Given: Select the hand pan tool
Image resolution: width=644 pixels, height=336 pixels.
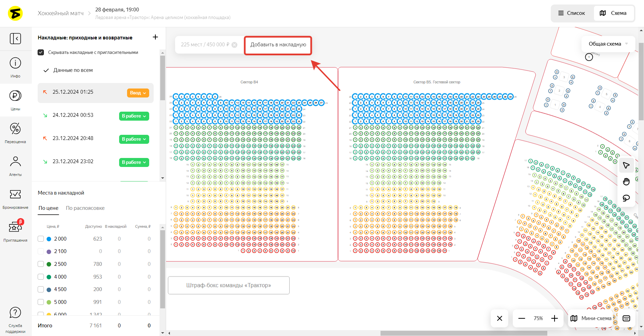Looking at the screenshot, I should (x=626, y=182).
